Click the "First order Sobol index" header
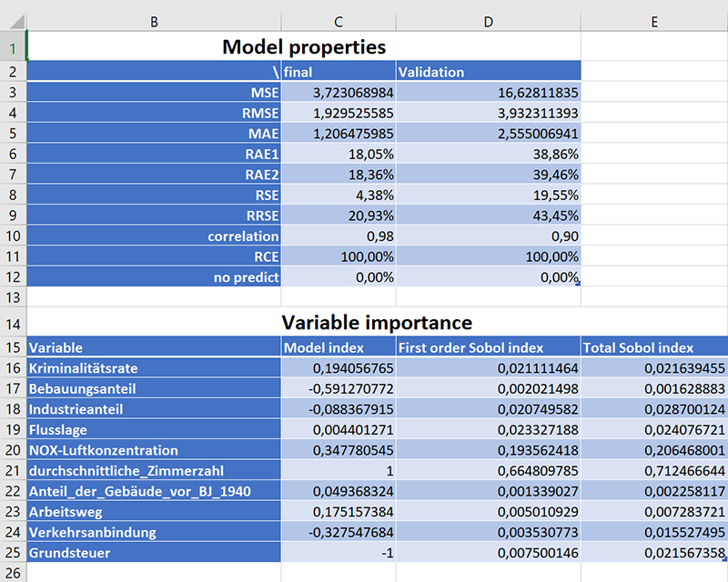Screen dimensions: 728x582 489,347
